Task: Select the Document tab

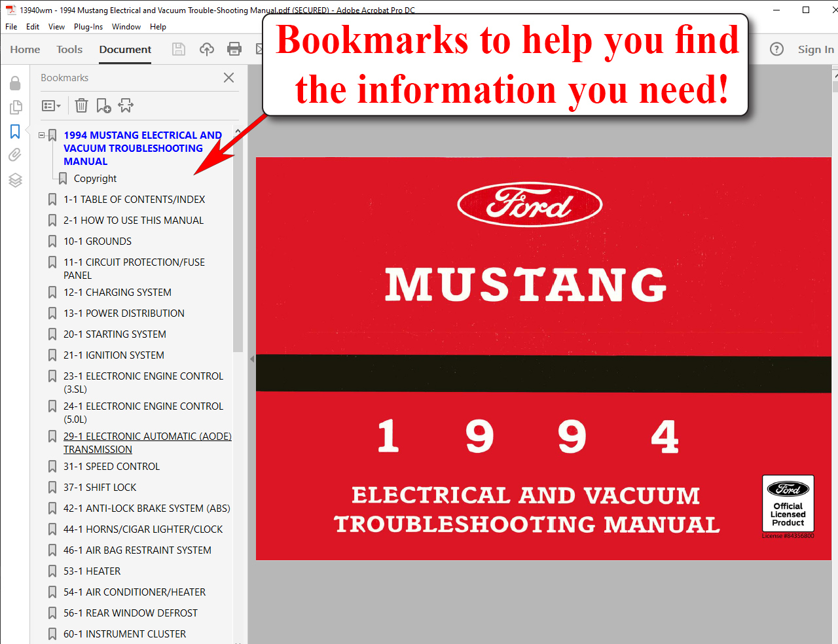Action: click(125, 49)
